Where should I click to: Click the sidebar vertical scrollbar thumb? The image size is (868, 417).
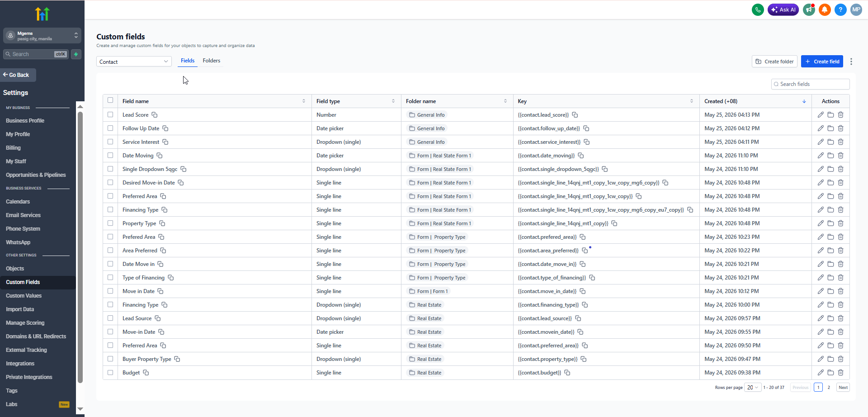pos(80,247)
